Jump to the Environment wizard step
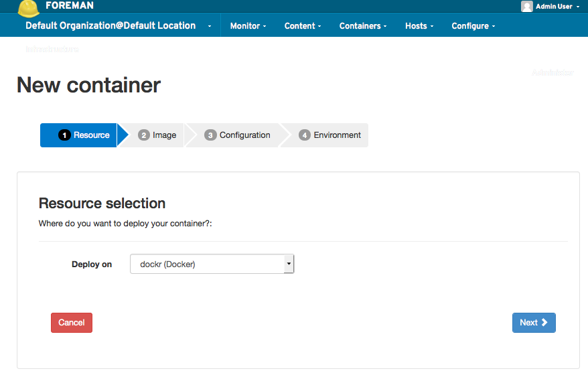This screenshot has height=379, width=588. [331, 135]
